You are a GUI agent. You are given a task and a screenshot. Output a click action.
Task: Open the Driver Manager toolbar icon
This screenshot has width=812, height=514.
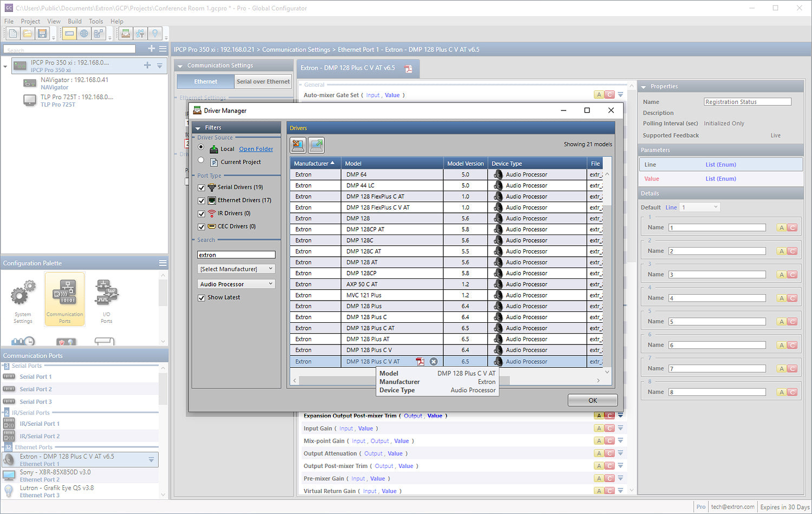coord(125,34)
